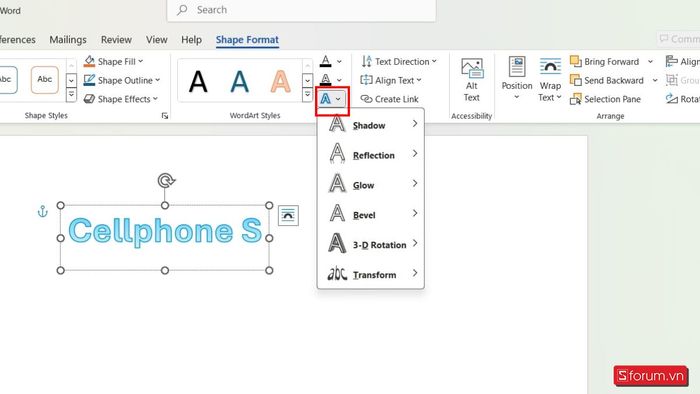The image size is (700, 394).
Task: Click the Bring Forward icon
Action: click(575, 61)
